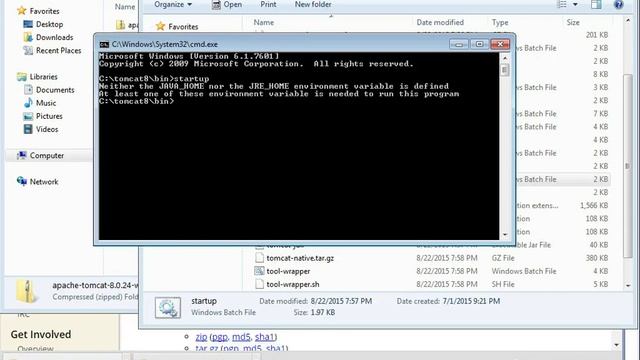Viewport: 640px width, 360px height.
Task: Create a New folder from the toolbar
Action: tap(313, 4)
